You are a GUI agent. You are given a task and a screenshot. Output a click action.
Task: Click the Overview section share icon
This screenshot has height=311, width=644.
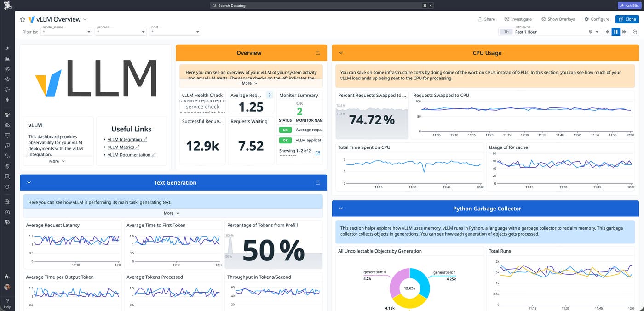pyautogui.click(x=318, y=53)
